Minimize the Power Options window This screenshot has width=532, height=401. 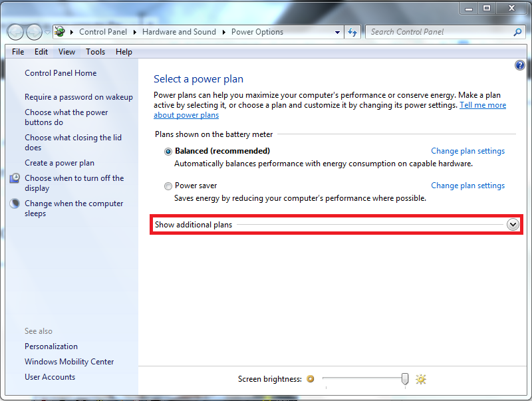coord(469,8)
